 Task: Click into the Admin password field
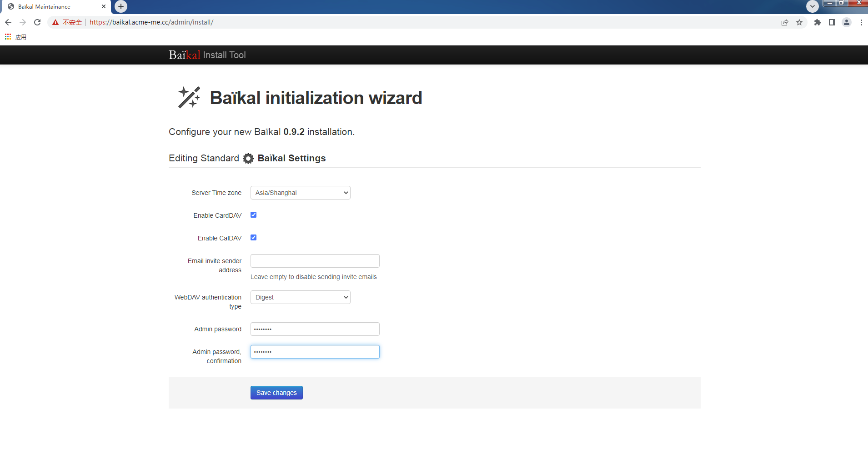point(315,329)
